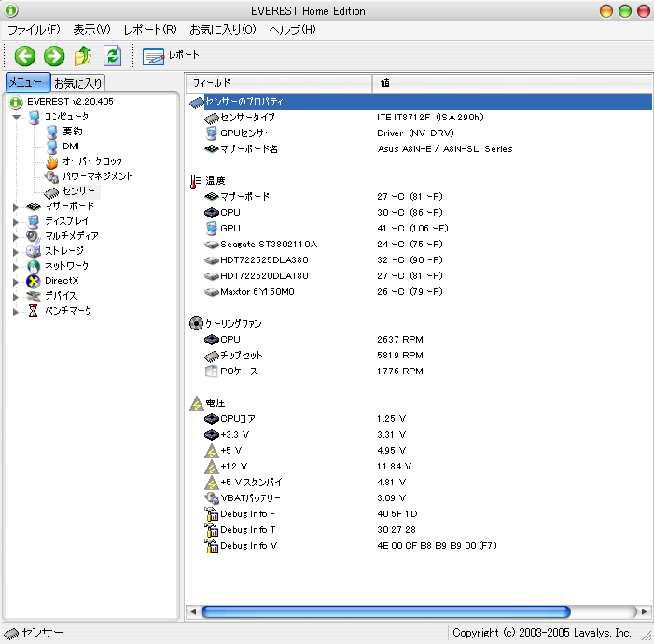Select the Maxtor 6Y160M0 temperature row
The height and width of the screenshot is (644, 654).
tap(420, 292)
